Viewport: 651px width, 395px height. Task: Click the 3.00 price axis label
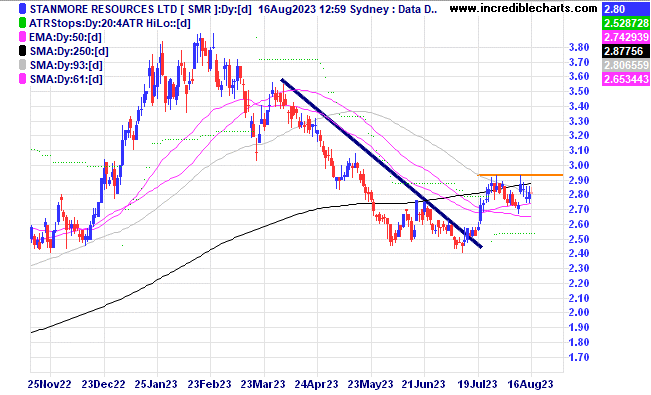tap(579, 165)
